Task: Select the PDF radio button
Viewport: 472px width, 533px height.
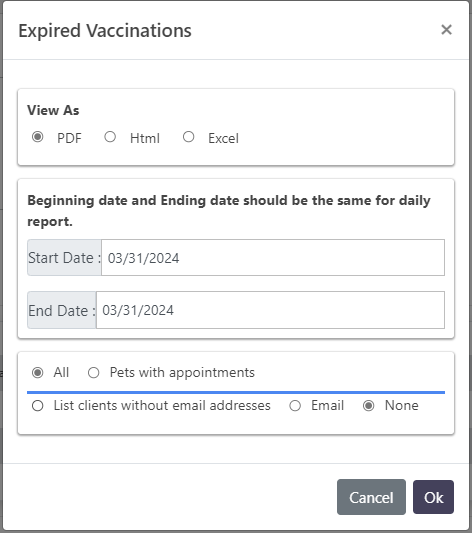Action: click(37, 137)
